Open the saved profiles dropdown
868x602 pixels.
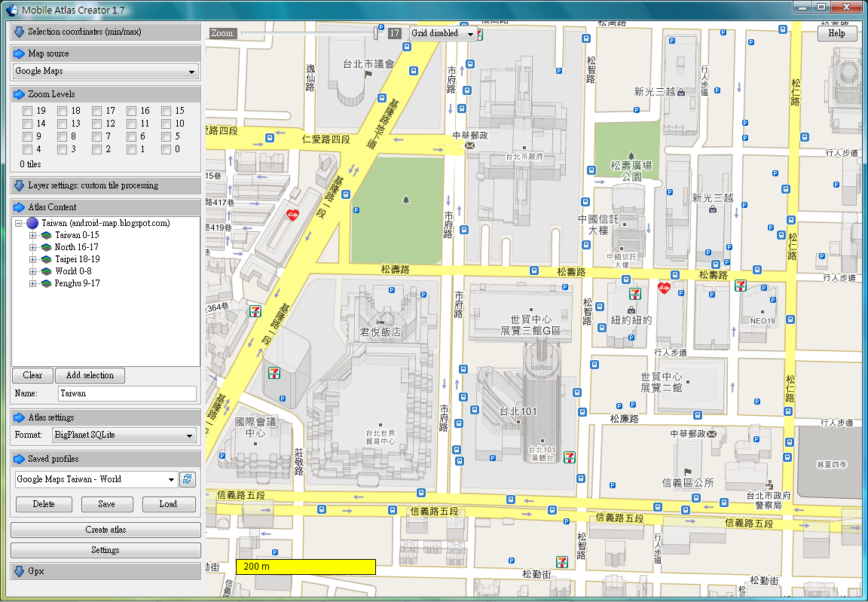171,480
